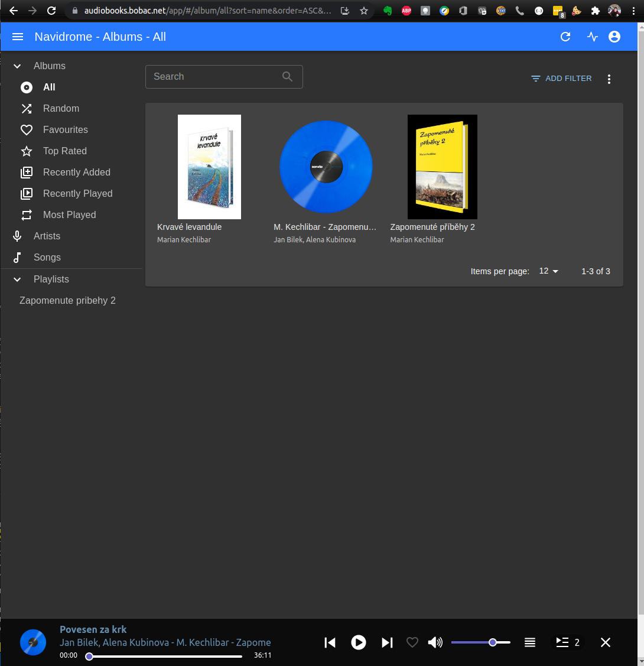The width and height of the screenshot is (644, 666).
Task: Skip to the next track
Action: [x=387, y=642]
